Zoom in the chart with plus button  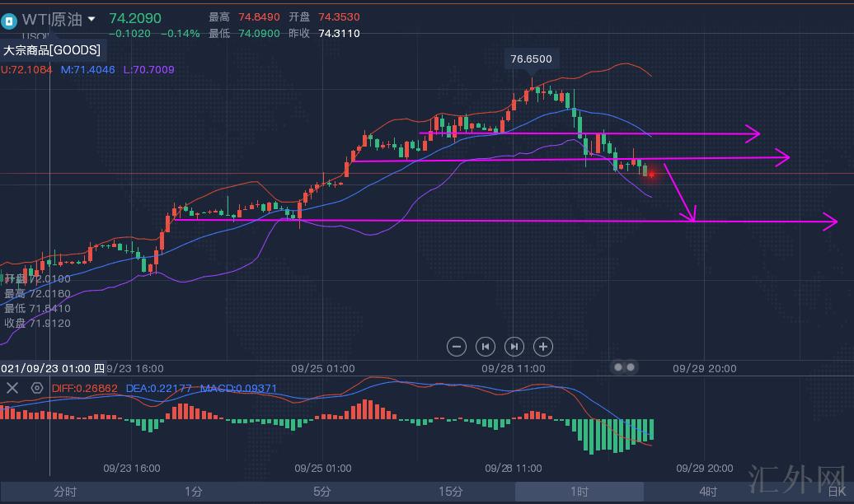(543, 347)
